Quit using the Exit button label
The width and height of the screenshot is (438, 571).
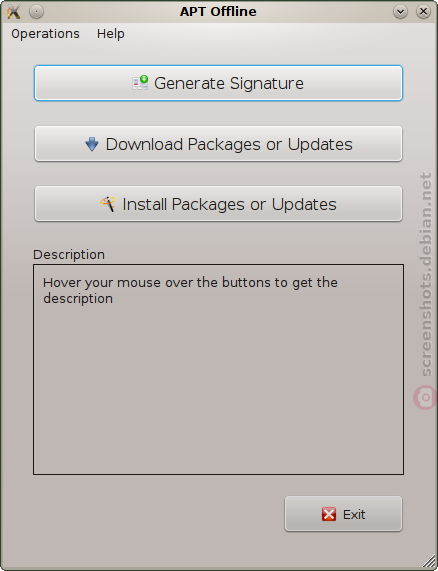coord(354,515)
